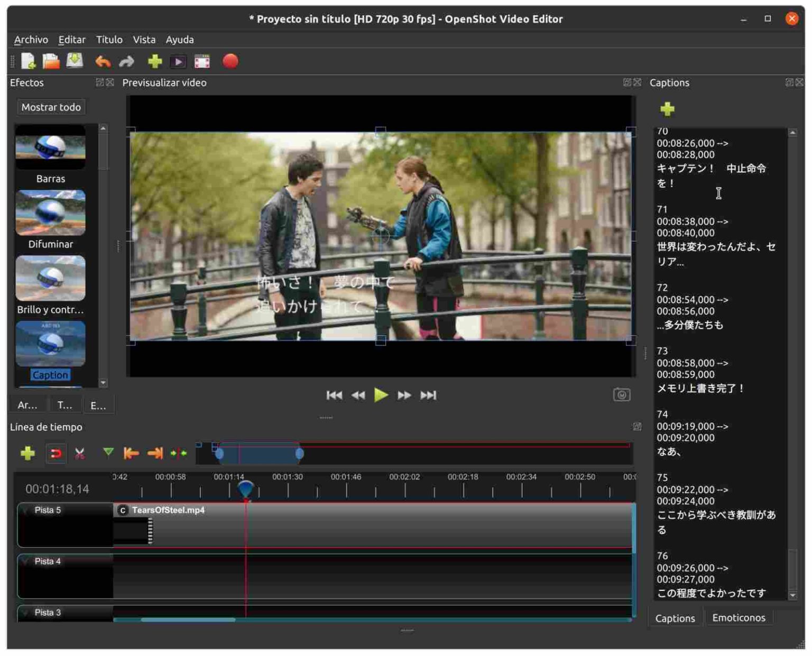Import files with the green plus toolbar icon
812x656 pixels.
point(154,62)
